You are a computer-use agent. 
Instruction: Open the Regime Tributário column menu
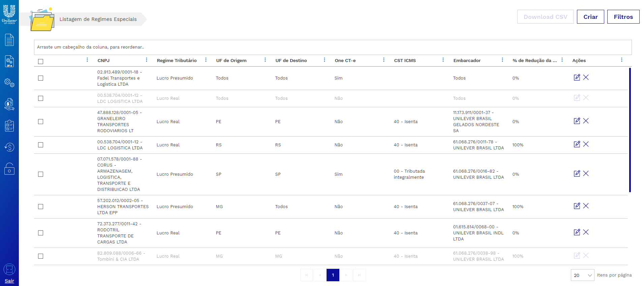[x=206, y=60]
